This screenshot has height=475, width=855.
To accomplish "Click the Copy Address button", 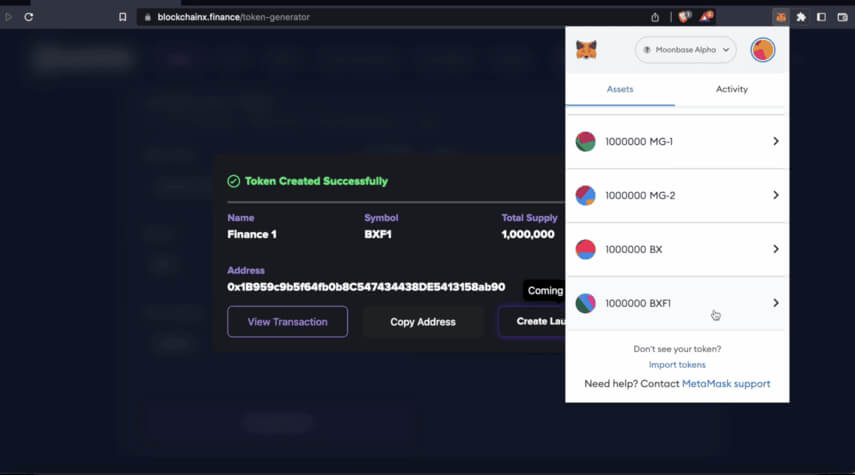I will click(423, 322).
